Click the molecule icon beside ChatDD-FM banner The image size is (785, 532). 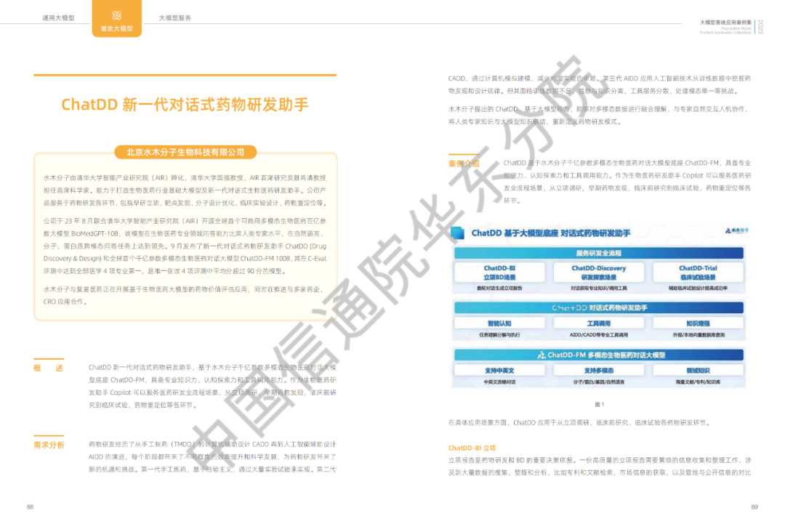[542, 355]
